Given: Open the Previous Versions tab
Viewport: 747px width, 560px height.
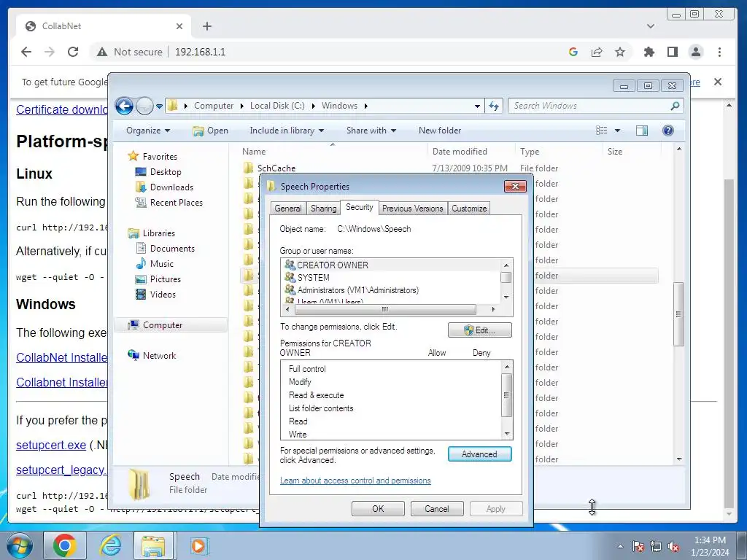Looking at the screenshot, I should (413, 209).
